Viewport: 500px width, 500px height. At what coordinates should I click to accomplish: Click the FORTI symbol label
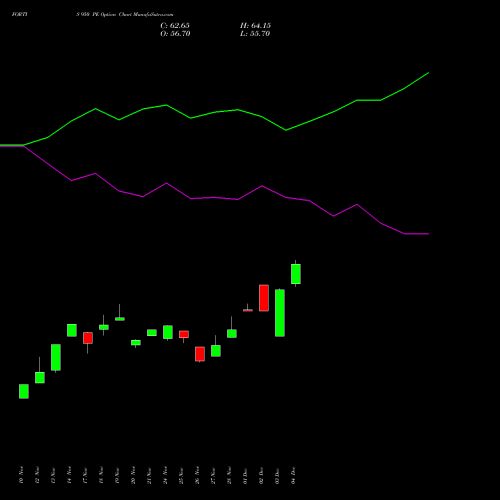19,15
